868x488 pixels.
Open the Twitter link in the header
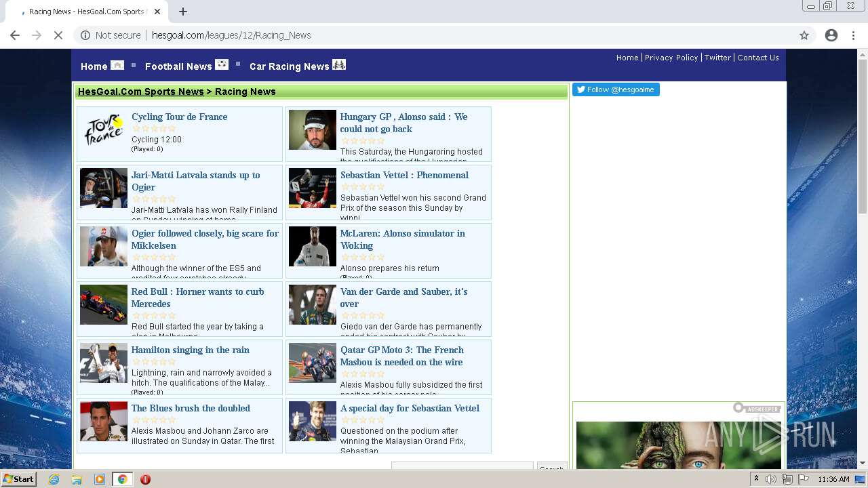[x=717, y=58]
